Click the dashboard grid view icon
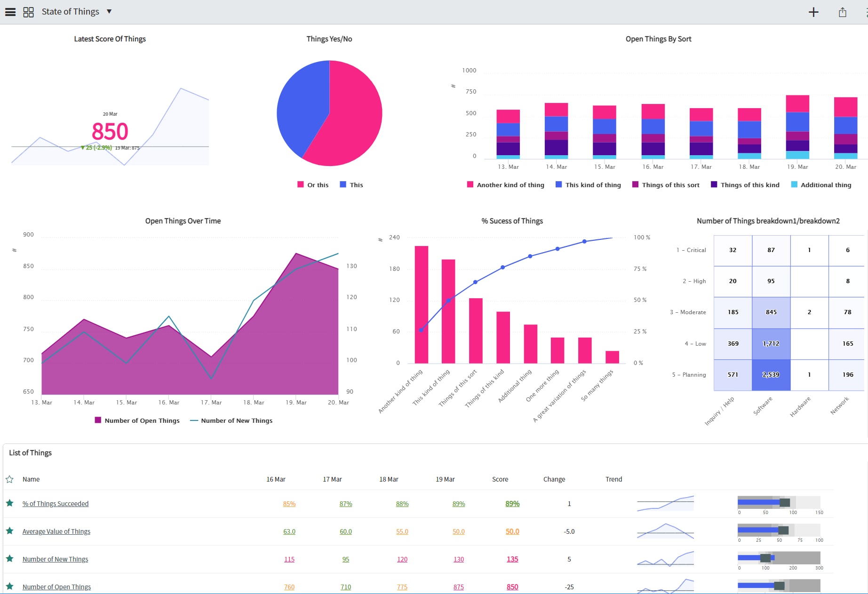This screenshot has height=594, width=868. point(28,12)
